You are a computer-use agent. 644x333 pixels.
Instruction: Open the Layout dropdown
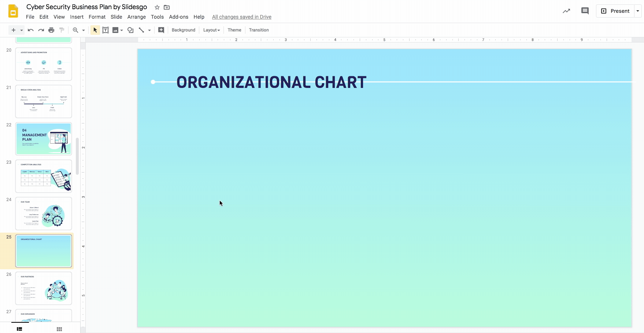tap(211, 30)
